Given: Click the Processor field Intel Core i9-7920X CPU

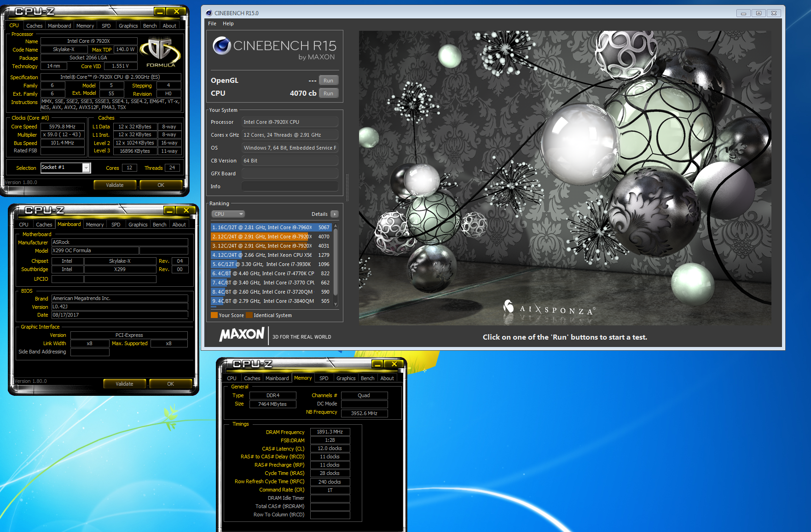Looking at the screenshot, I should pyautogui.click(x=290, y=122).
